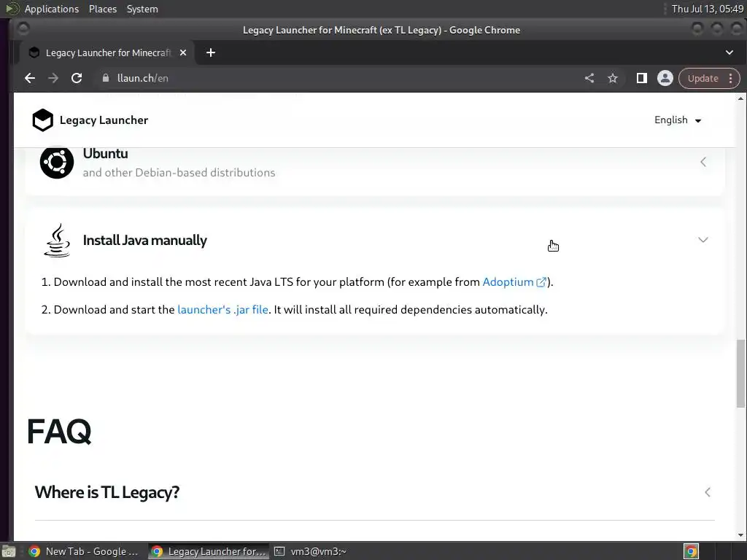Click the Applications menu logo icon
Screen dimensions: 747x560
tap(12, 9)
